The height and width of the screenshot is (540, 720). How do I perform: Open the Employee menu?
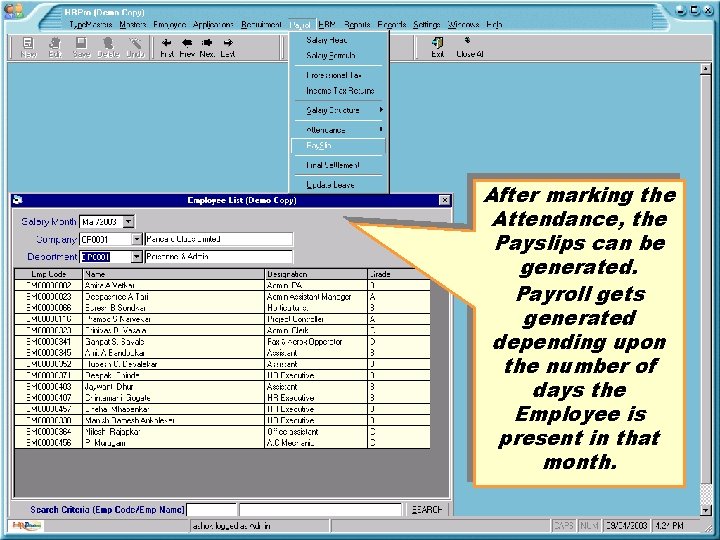[169, 24]
